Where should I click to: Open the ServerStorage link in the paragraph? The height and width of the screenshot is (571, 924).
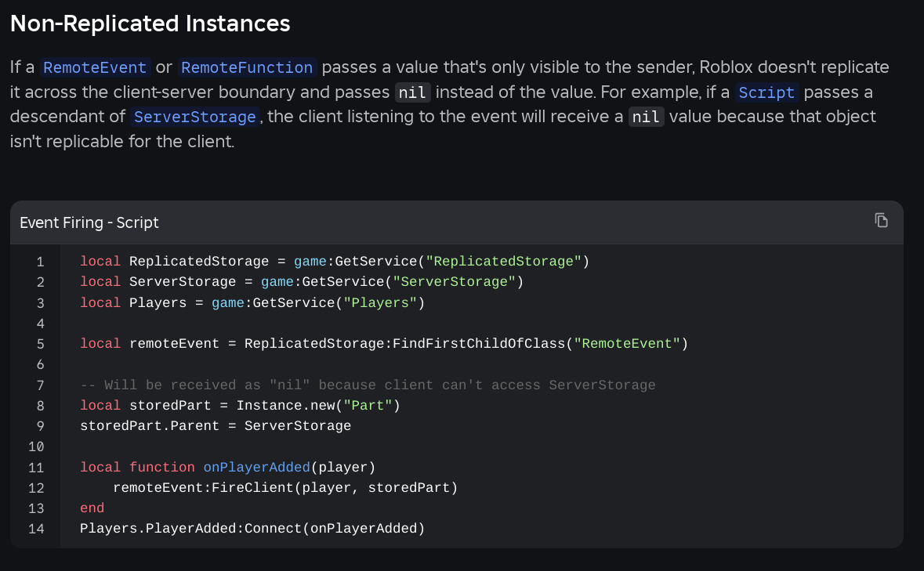[195, 117]
